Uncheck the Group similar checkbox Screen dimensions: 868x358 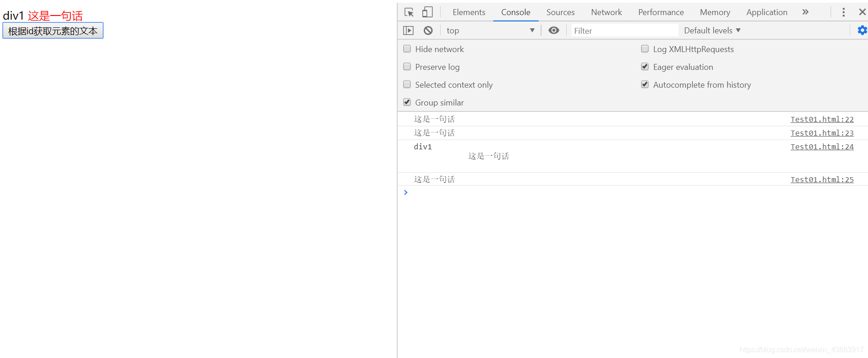[407, 102]
